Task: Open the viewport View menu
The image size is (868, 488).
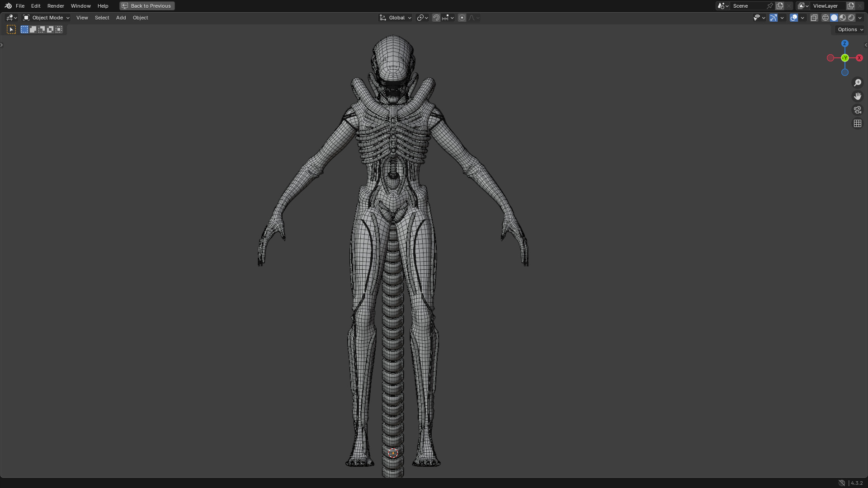Action: pos(82,18)
